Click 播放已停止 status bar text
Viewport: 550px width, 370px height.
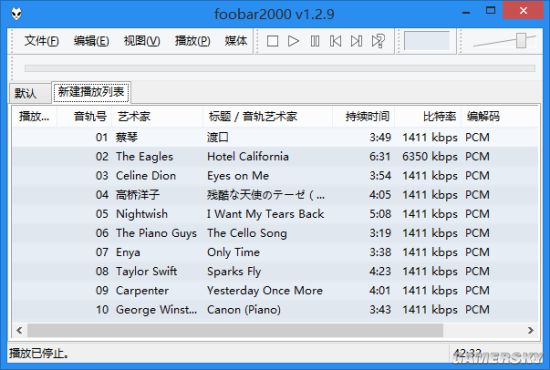39,353
